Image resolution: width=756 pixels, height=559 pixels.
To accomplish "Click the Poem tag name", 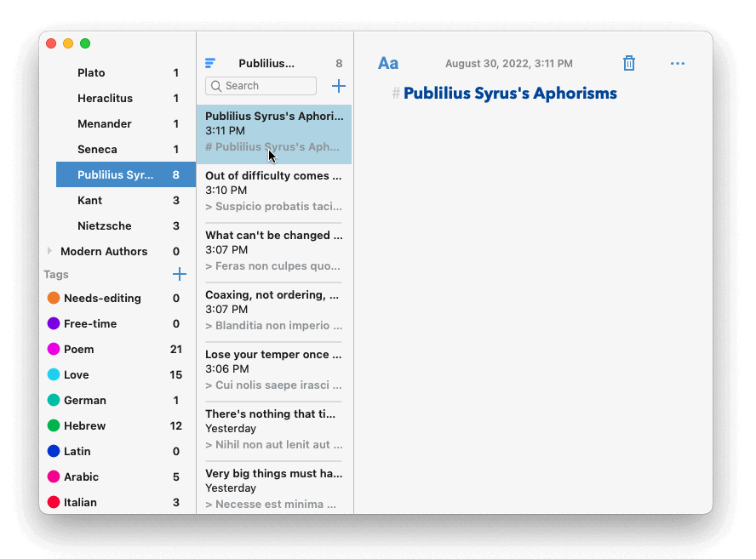I will coord(78,349).
